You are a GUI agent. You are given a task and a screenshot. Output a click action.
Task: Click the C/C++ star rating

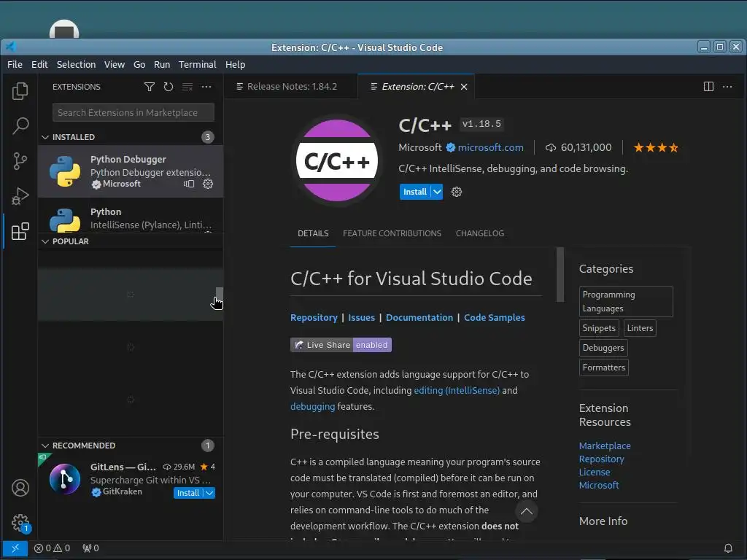tap(656, 147)
